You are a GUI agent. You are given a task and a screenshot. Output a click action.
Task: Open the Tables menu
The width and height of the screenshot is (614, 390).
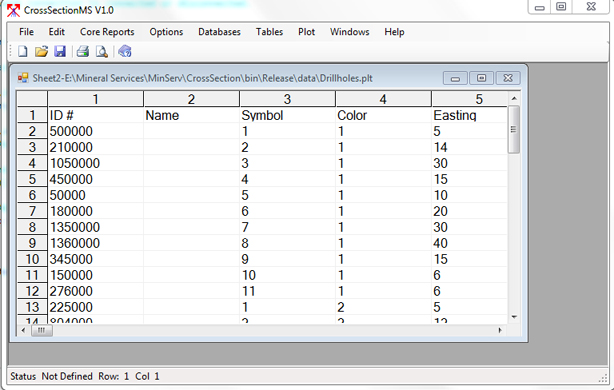click(269, 32)
